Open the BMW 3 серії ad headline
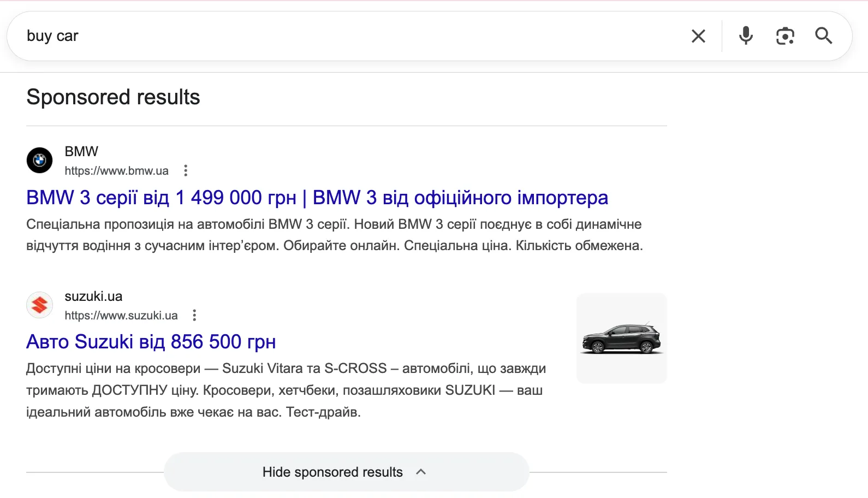 click(x=317, y=198)
